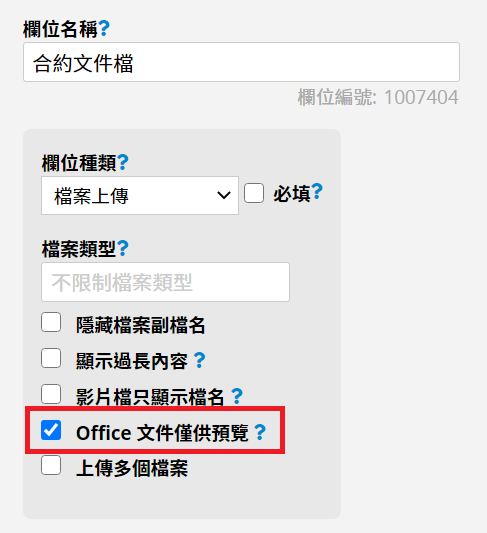Click the 上傳多個檔案 label text
Screen dimensions: 487x533
click(132, 468)
